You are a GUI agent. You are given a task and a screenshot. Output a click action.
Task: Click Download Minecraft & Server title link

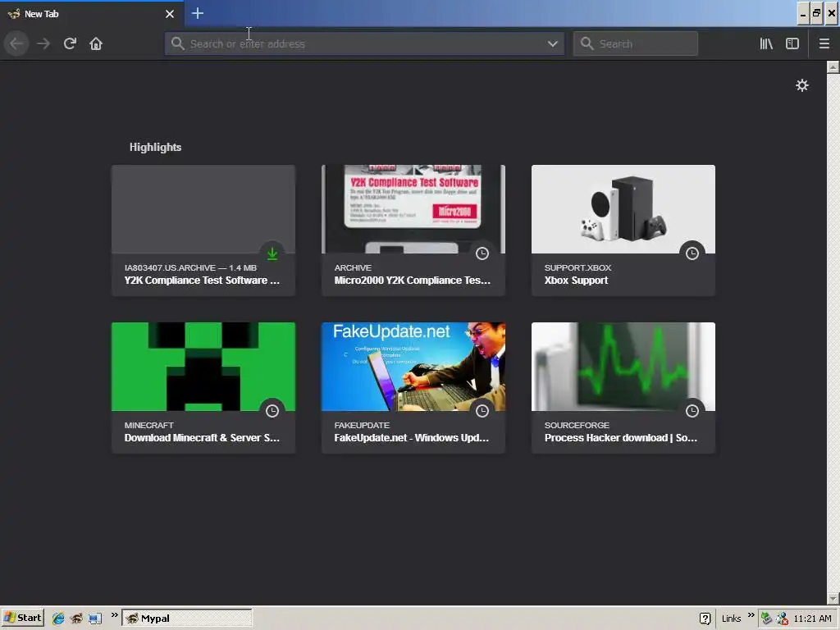click(202, 438)
